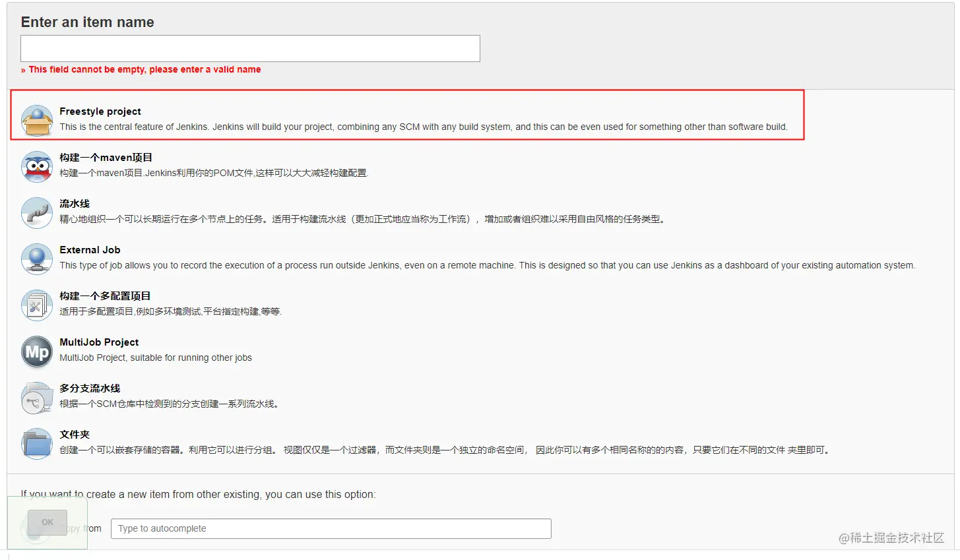This screenshot has height=560, width=960.
Task: Select the Freestyle project title
Action: click(x=100, y=111)
